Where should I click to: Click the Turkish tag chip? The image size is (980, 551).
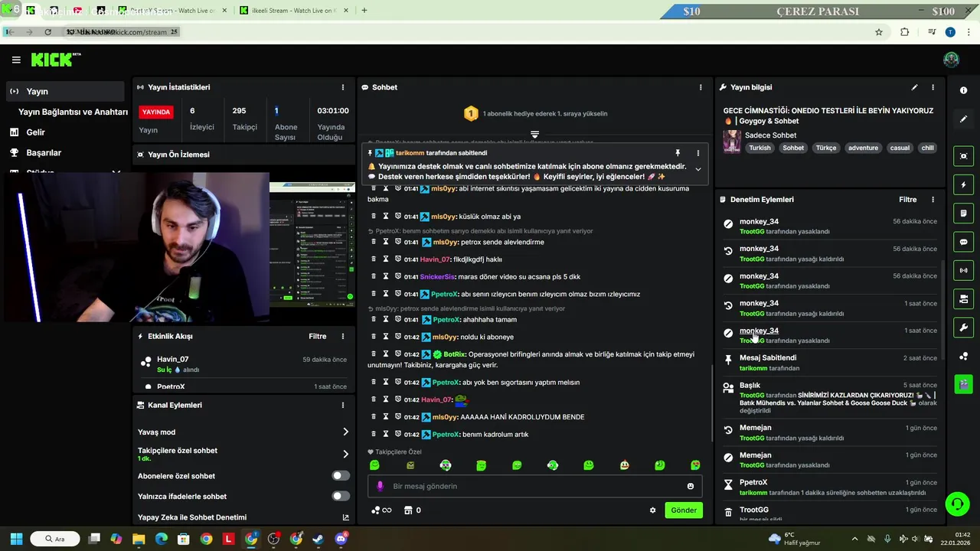(759, 148)
